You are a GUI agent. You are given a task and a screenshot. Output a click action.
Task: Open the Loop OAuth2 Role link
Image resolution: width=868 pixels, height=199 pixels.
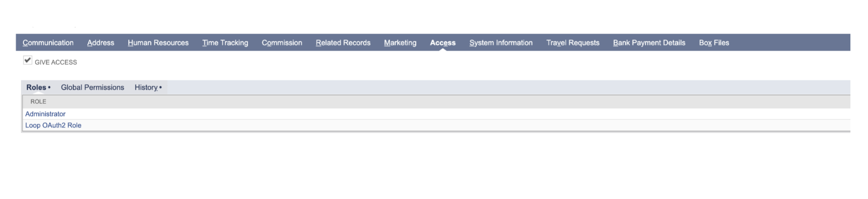[x=53, y=125]
